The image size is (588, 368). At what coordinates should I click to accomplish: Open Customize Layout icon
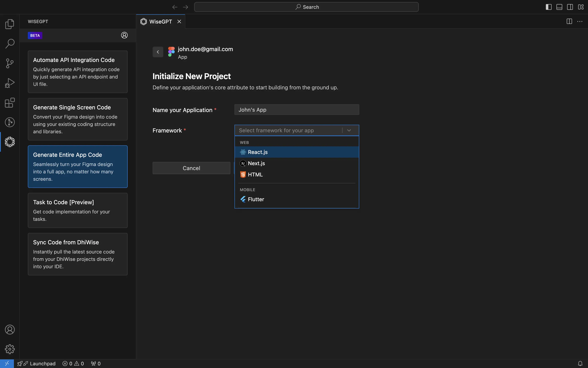pyautogui.click(x=581, y=7)
